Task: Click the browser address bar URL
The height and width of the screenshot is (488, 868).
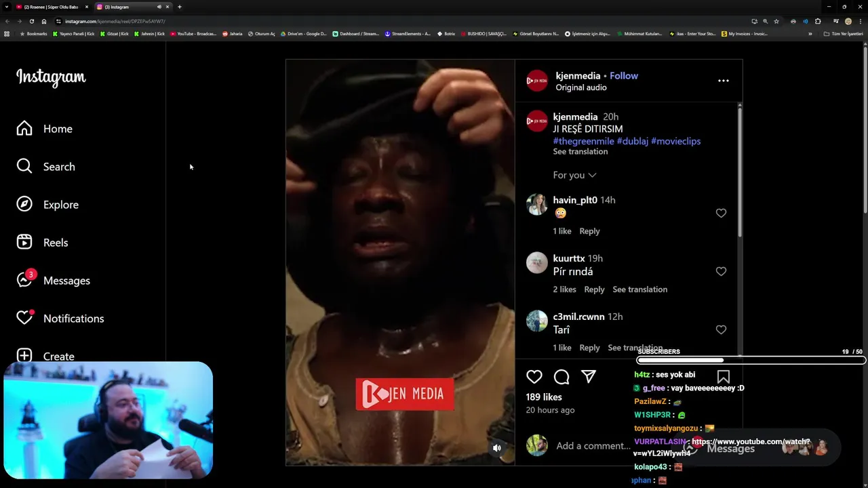Action: (x=115, y=21)
